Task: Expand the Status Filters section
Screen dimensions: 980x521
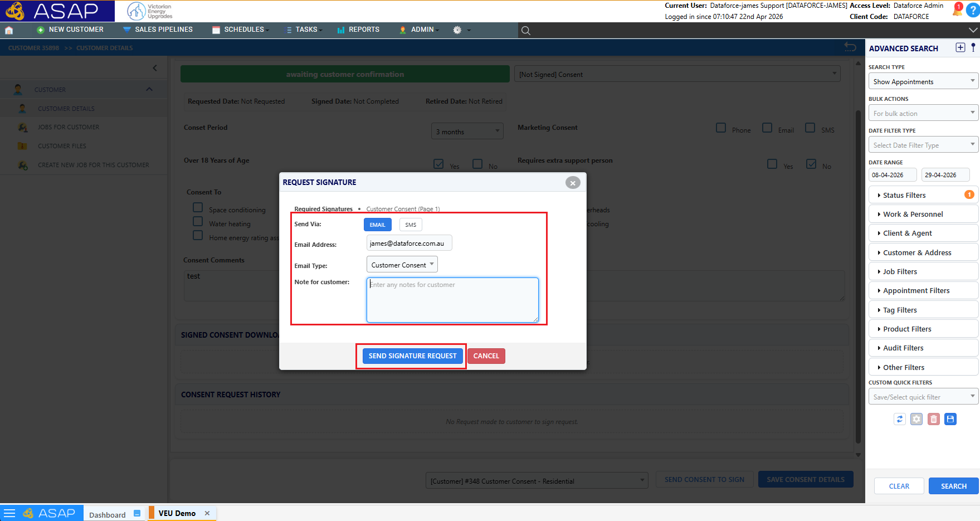Action: coord(923,195)
